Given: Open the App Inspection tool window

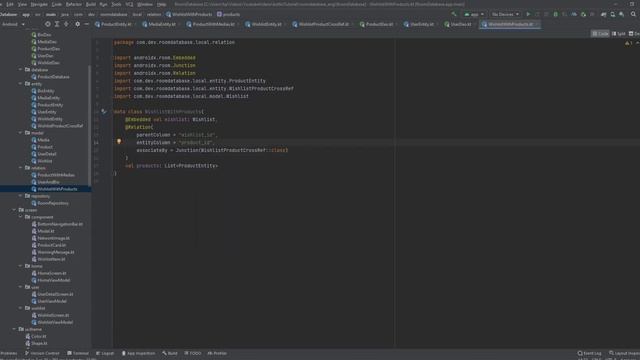Looking at the screenshot, I should pyautogui.click(x=138, y=353).
